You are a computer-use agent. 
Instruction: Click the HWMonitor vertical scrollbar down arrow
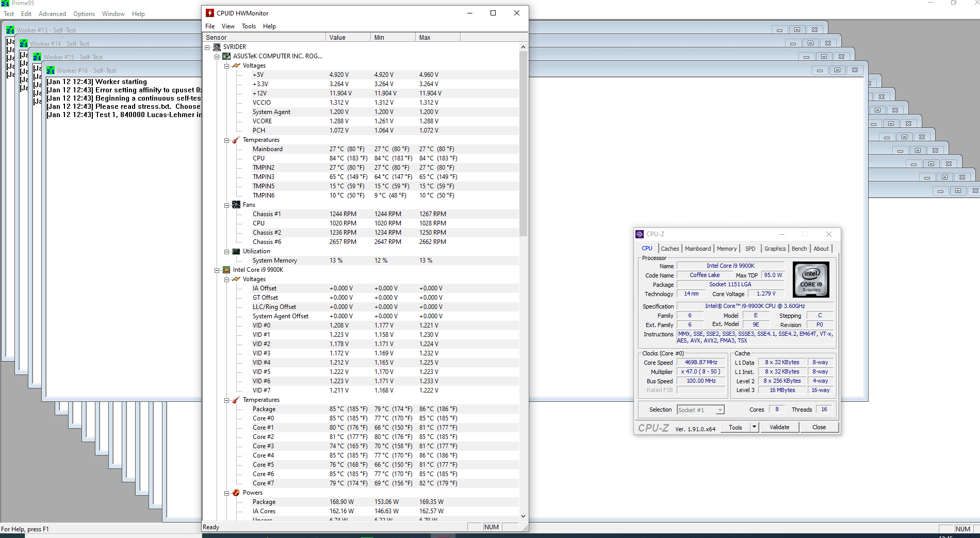click(523, 516)
